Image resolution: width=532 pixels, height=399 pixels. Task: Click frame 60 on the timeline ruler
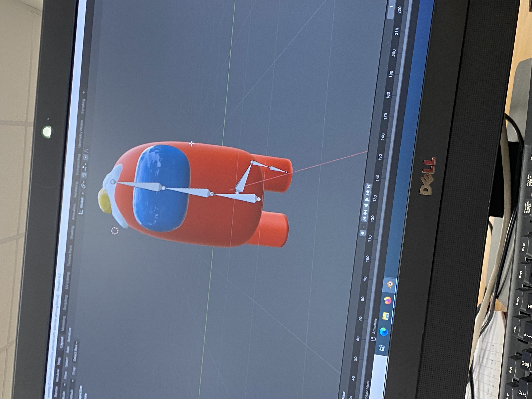click(358, 339)
